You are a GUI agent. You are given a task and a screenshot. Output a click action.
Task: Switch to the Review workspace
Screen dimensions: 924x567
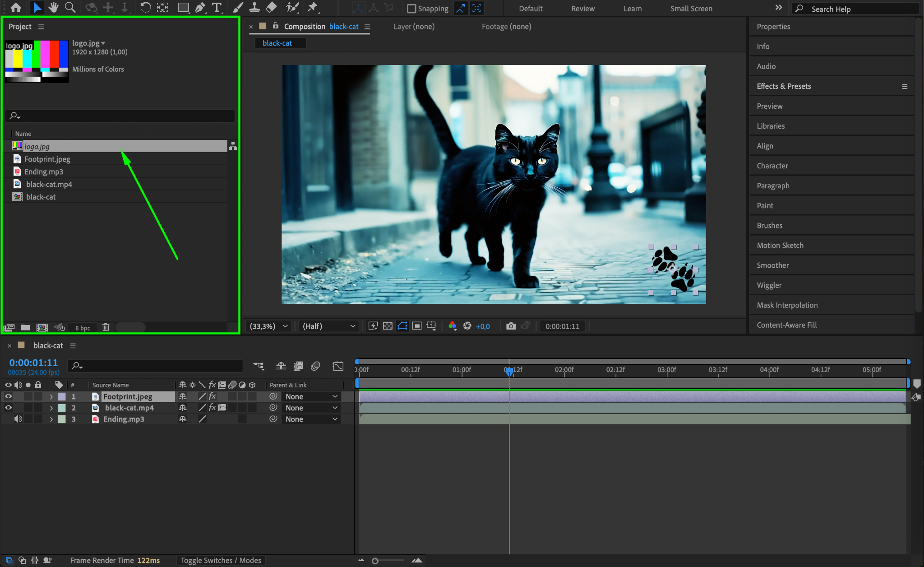[582, 9]
